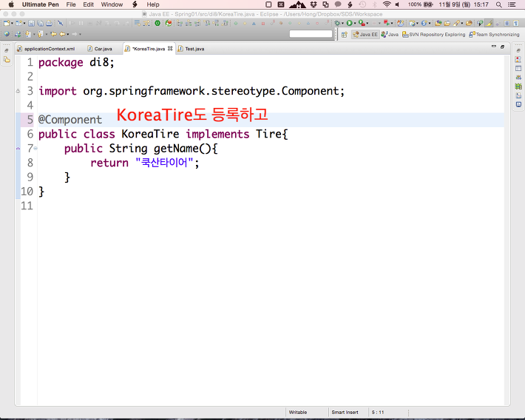Click the Toggle Block Selection icon

pyautogui.click(x=507, y=23)
